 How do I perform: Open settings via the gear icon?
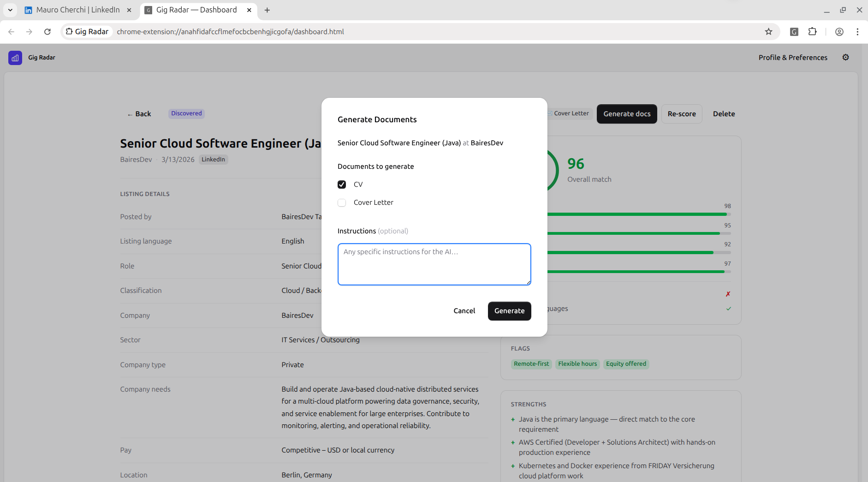pyautogui.click(x=845, y=57)
